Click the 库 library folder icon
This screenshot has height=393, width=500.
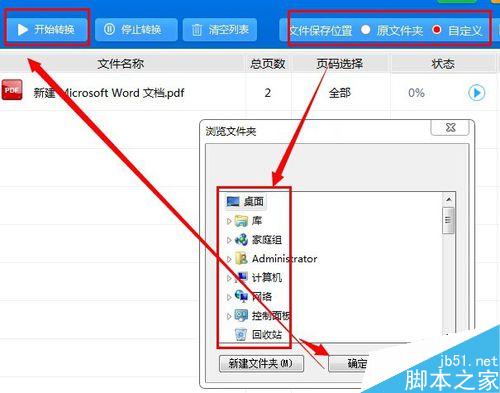pyautogui.click(x=241, y=221)
